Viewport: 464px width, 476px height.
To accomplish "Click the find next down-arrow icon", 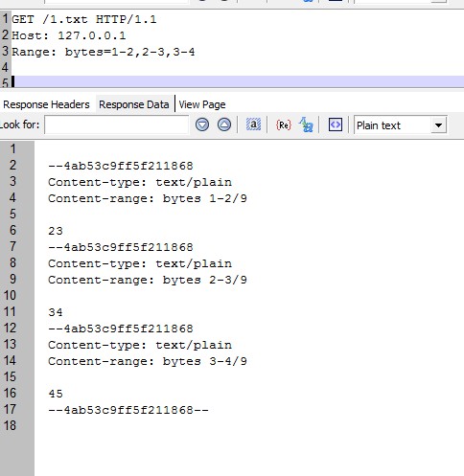I will click(202, 125).
